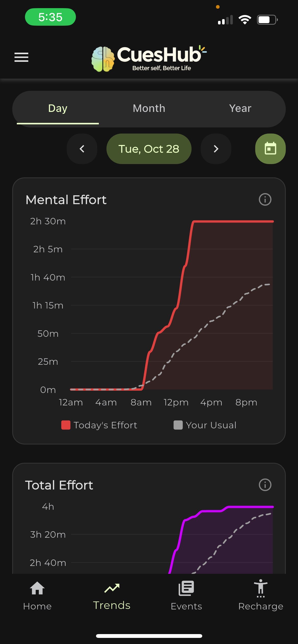Open the calendar date picker
The height and width of the screenshot is (644, 298).
click(x=270, y=149)
